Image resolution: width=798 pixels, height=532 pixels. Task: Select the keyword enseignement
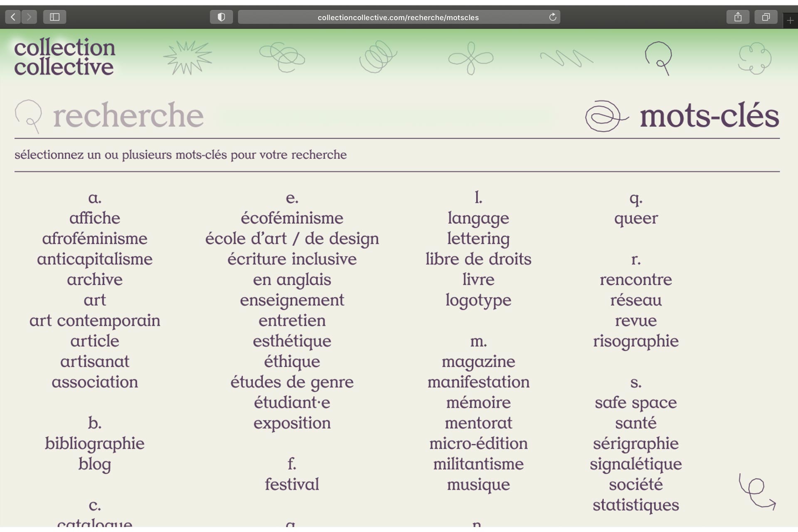pos(292,300)
